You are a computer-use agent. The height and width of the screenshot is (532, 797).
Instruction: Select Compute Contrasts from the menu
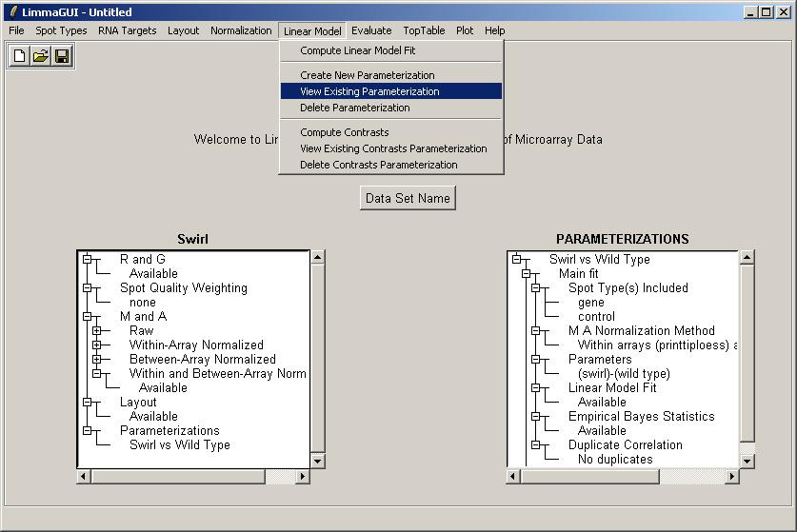tap(345, 132)
